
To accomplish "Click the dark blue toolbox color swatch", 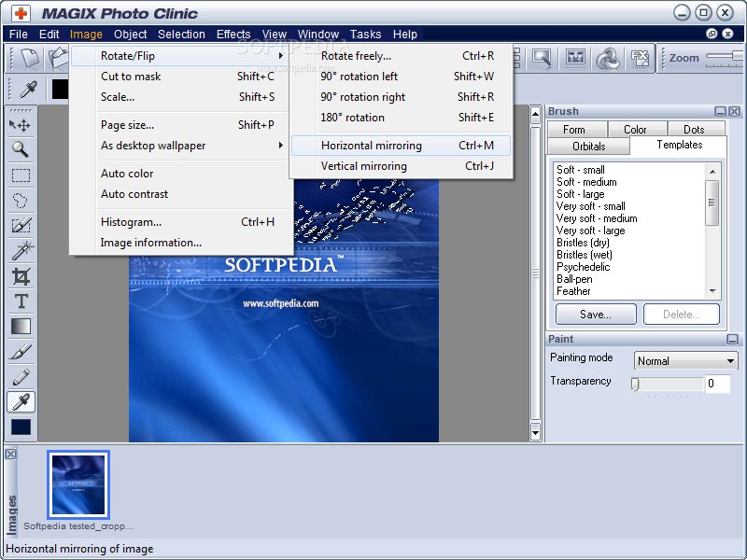I will pyautogui.click(x=21, y=427).
